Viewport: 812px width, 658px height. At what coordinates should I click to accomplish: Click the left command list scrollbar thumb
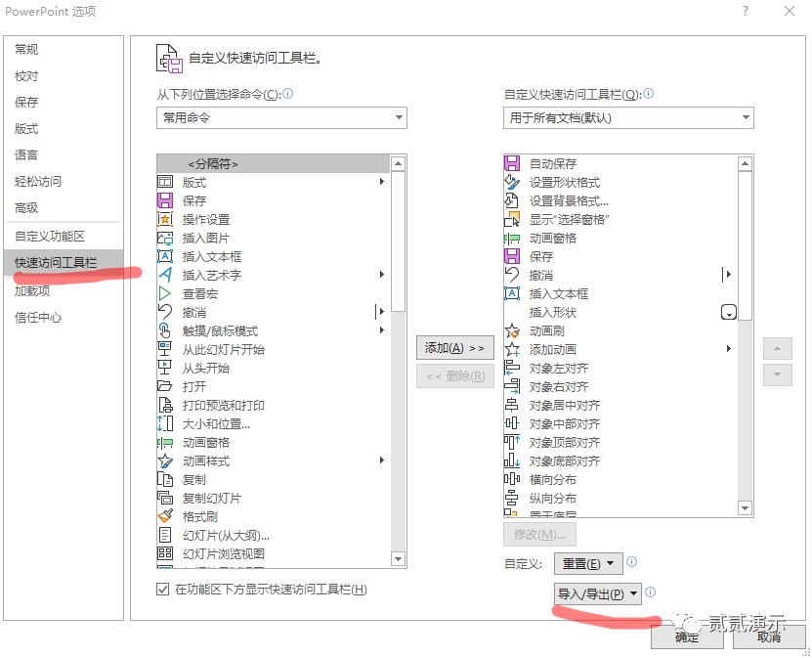point(398,241)
